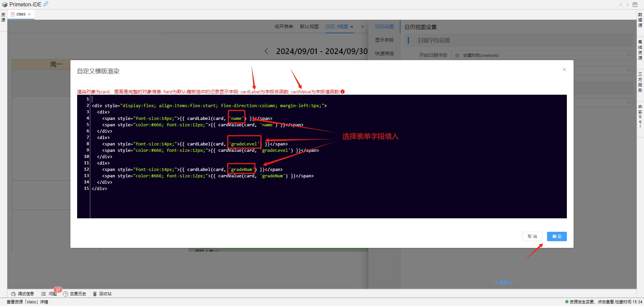The image size is (644, 306).
Task: Open 变更历史 change history clock icon
Action: [74, 294]
